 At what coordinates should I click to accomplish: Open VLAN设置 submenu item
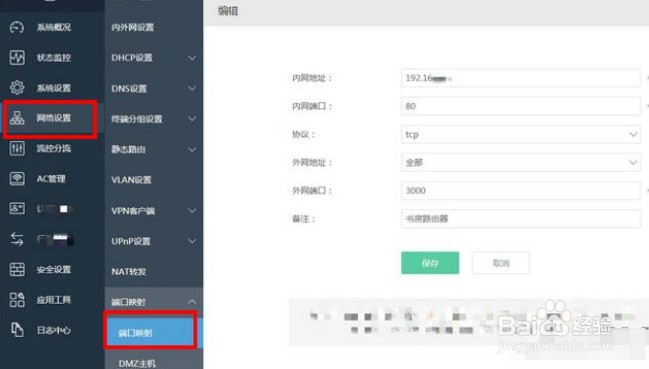pos(131,180)
